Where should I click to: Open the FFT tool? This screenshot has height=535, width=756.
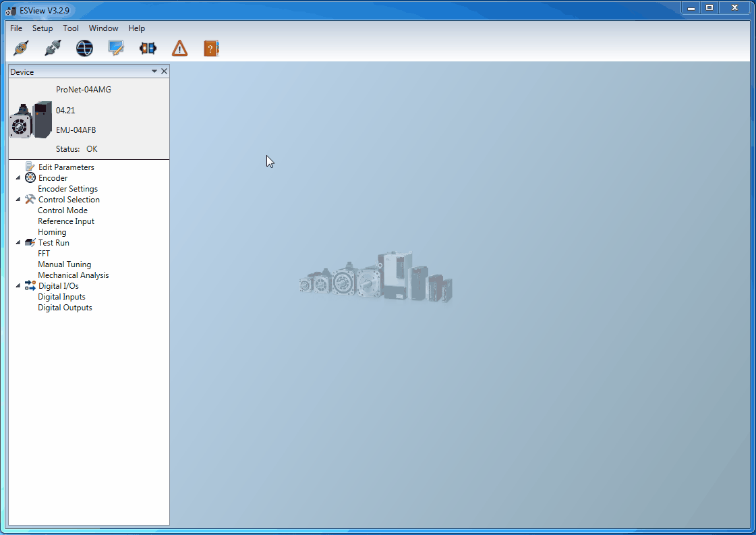(44, 253)
